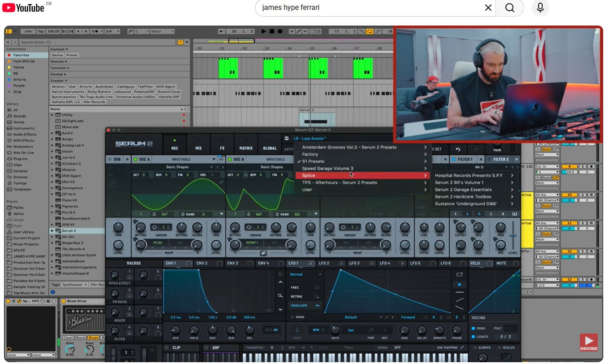Click the Ableton play button

point(264,31)
